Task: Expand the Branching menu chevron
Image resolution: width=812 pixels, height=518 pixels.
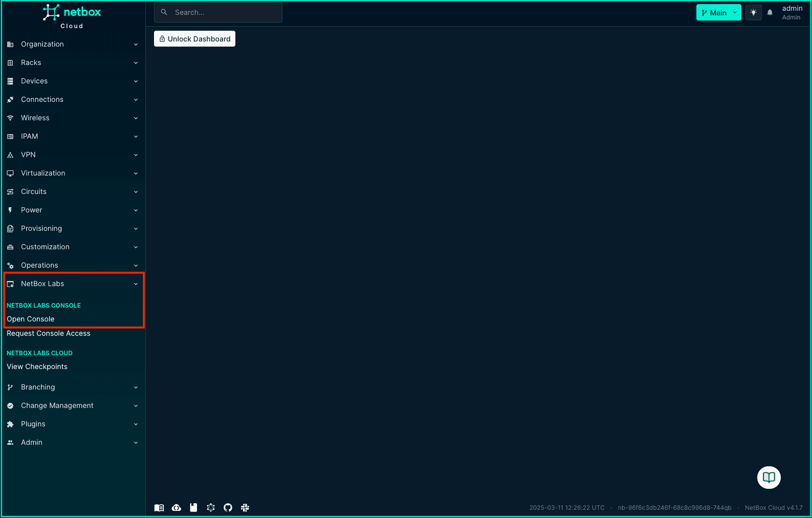Action: pos(136,387)
